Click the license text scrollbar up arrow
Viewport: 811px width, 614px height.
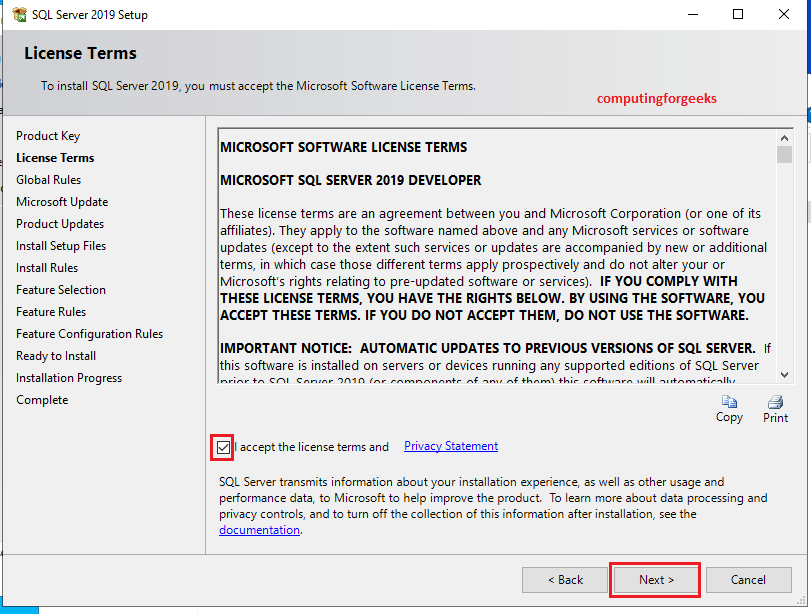[783, 137]
